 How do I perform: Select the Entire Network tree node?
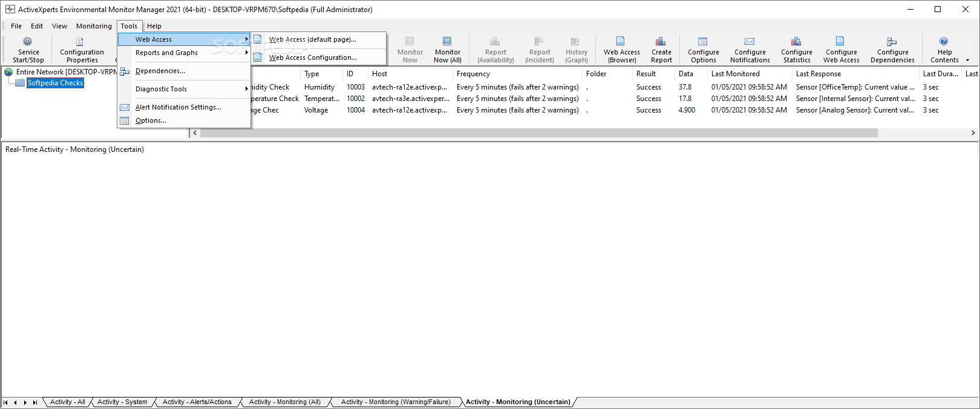pyautogui.click(x=66, y=72)
